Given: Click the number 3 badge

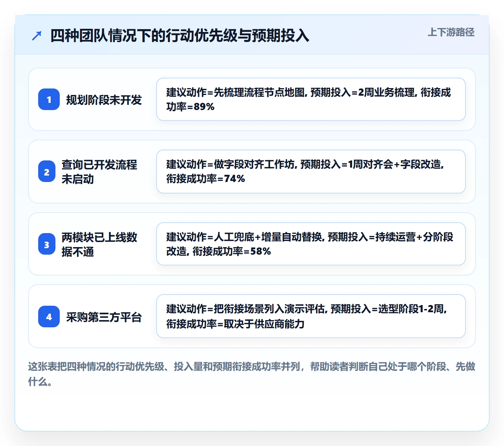Looking at the screenshot, I should coord(47,244).
